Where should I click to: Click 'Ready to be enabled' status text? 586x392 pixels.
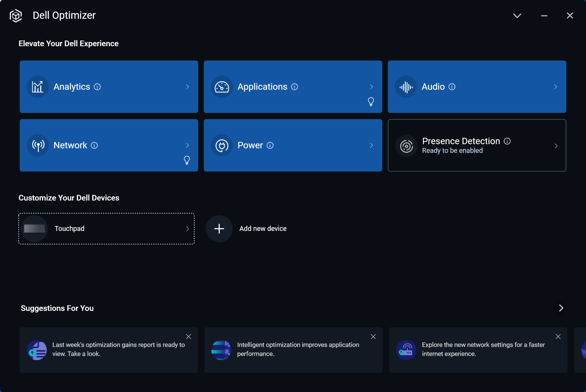pos(453,151)
